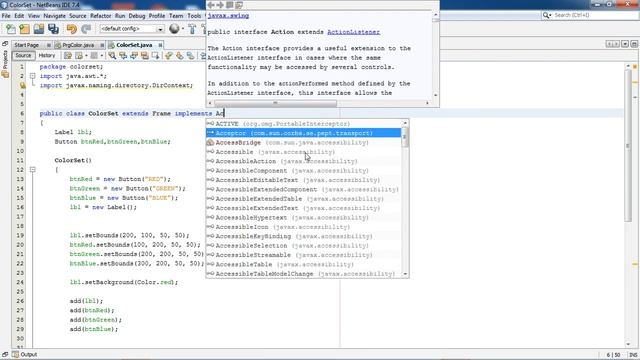Open the Refactor menu
This screenshot has width=640, height=360.
click(100, 16)
